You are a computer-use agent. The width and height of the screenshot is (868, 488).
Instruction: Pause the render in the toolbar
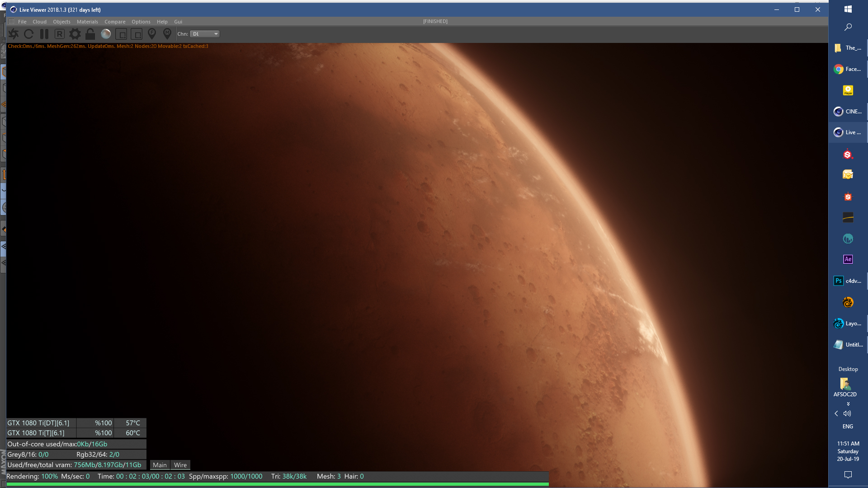click(x=44, y=34)
